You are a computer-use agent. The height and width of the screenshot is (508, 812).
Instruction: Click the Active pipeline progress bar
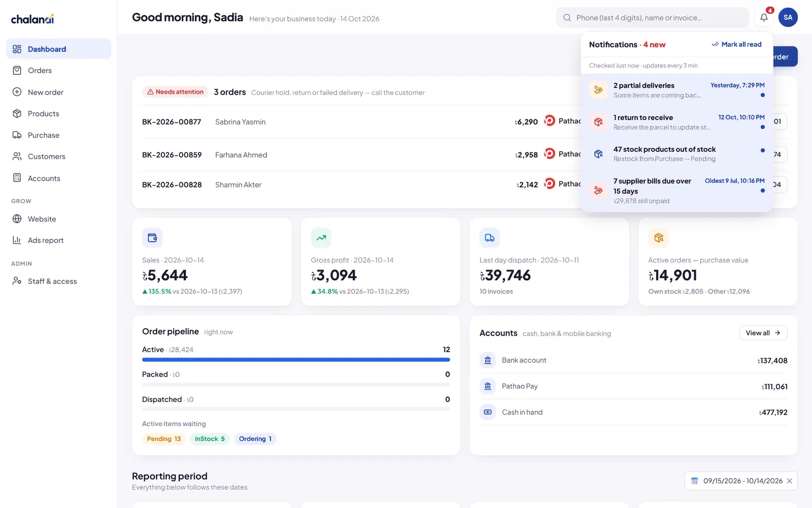click(296, 360)
